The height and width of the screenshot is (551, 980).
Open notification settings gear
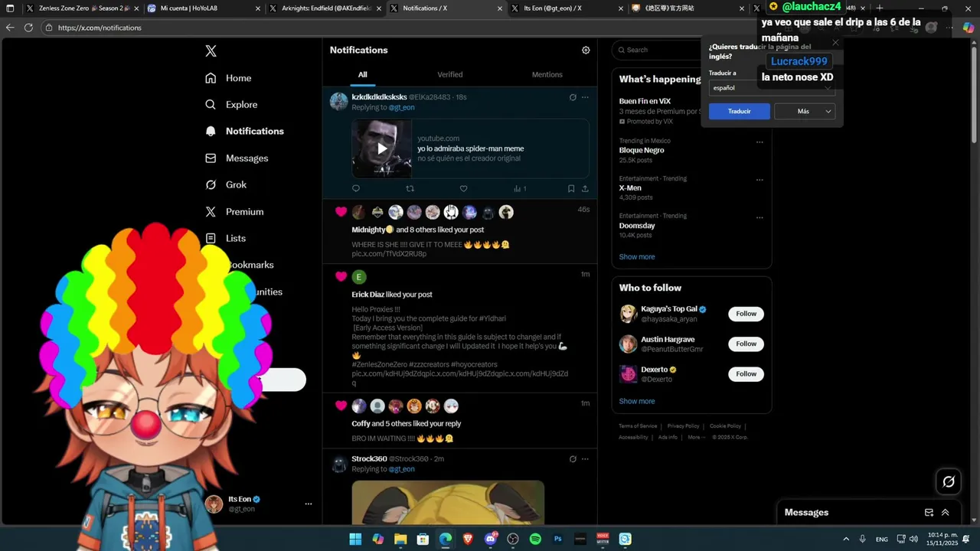point(586,51)
